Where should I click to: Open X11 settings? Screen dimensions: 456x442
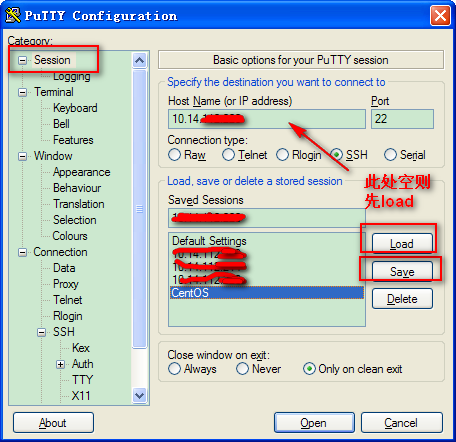(81, 396)
